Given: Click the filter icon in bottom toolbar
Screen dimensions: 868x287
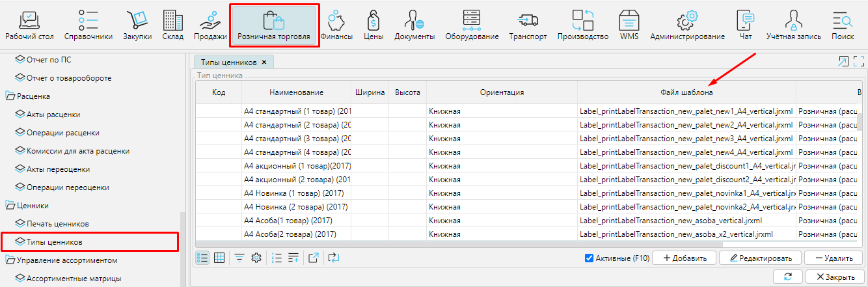Looking at the screenshot, I should (x=239, y=258).
